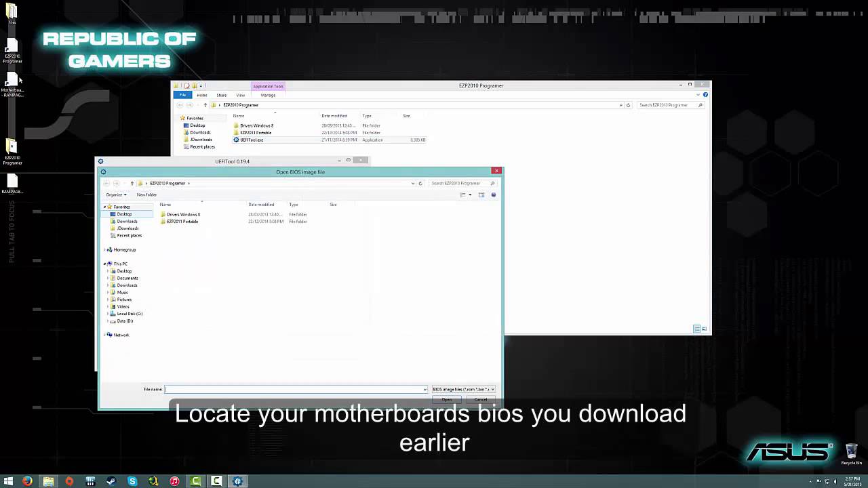Click the Back arrow in Open BIOS dialog
Viewport: 868px width, 488px height.
(x=106, y=183)
